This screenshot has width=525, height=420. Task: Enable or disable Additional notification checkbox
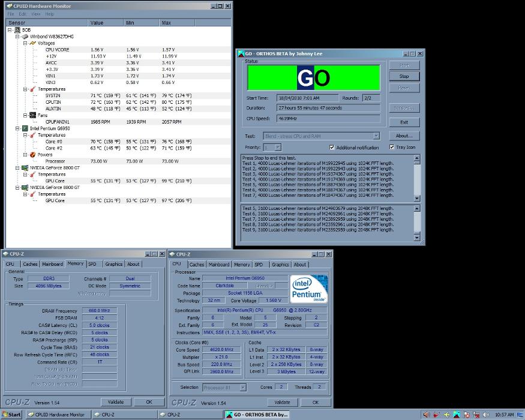pyautogui.click(x=332, y=148)
